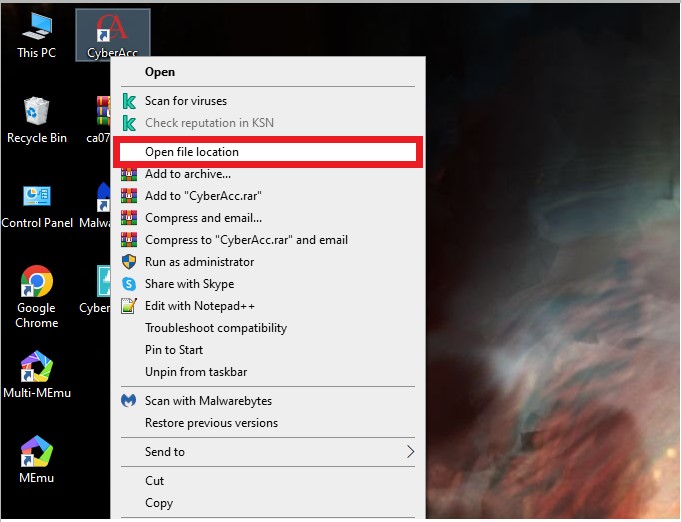Click Open at top of context menu
Viewport: 681px width, 522px height.
(x=160, y=72)
